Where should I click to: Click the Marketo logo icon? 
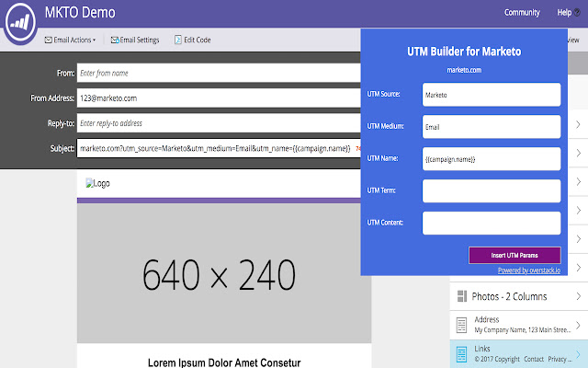(20, 22)
